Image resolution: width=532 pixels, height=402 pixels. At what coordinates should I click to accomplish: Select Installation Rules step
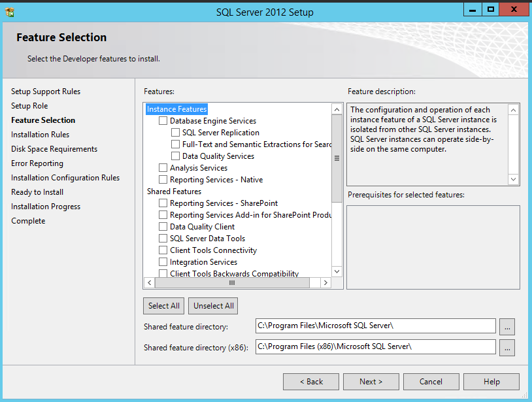[40, 135]
